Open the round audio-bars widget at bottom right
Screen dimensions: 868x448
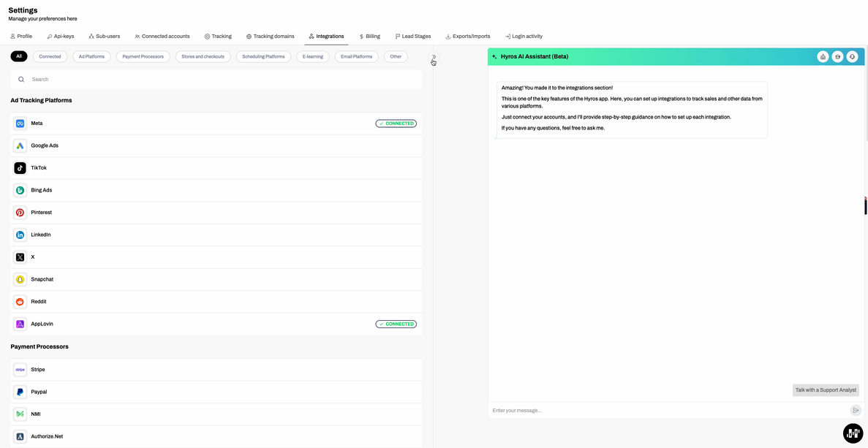[853, 433]
